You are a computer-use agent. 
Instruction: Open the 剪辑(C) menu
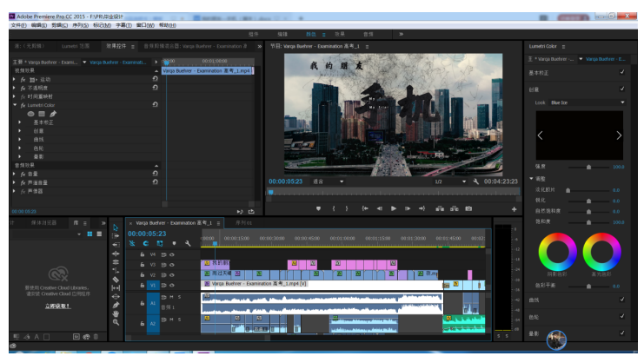click(60, 25)
